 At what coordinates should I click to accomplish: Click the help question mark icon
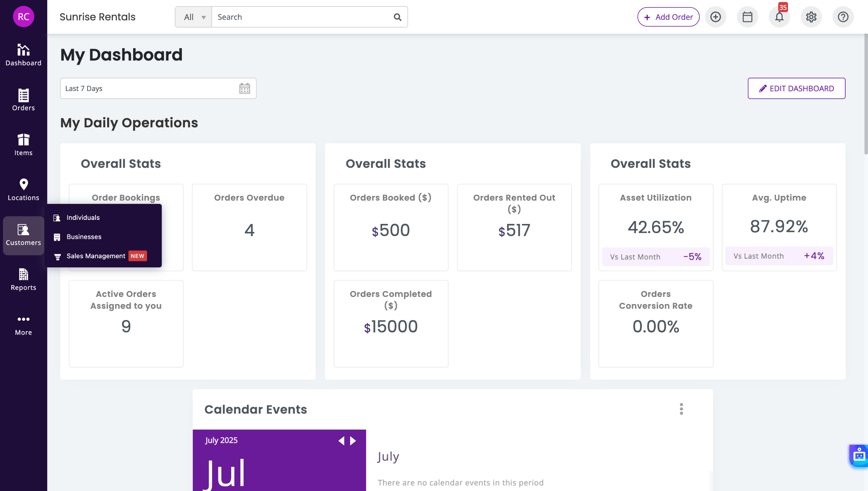tap(843, 17)
